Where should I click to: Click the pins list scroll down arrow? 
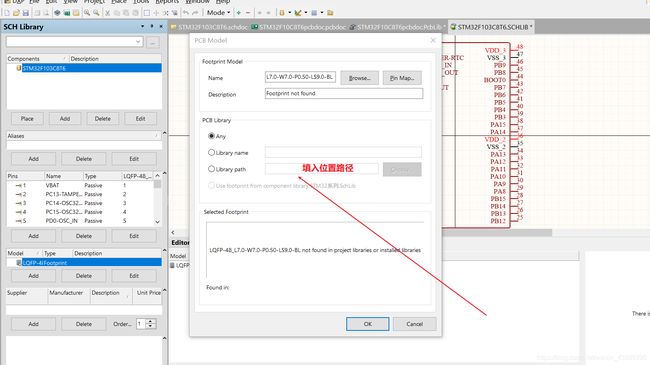point(158,222)
